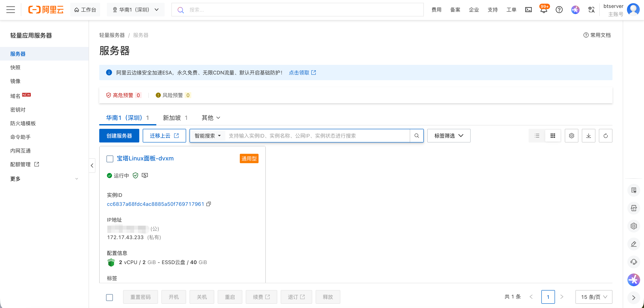Open the 点击领取 ESA promotion link

(x=300, y=72)
